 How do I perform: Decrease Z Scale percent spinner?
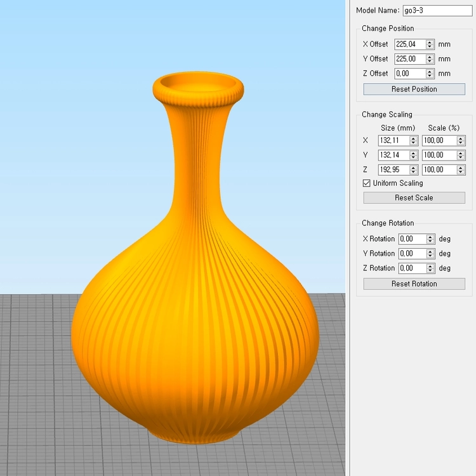[x=461, y=172]
